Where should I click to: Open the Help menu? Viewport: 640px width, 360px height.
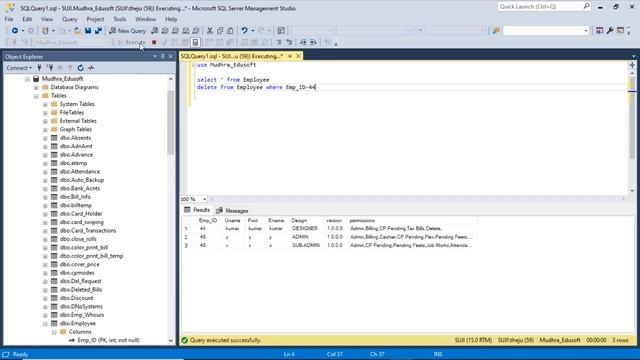point(171,19)
